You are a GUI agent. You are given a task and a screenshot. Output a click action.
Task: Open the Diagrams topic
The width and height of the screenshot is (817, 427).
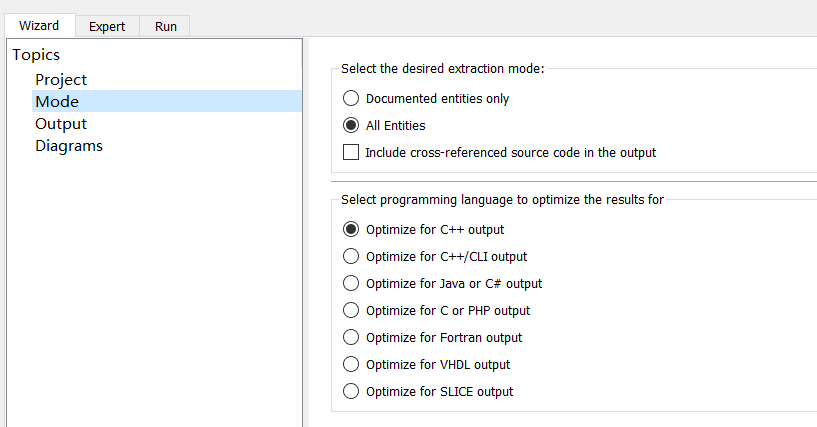coord(69,145)
